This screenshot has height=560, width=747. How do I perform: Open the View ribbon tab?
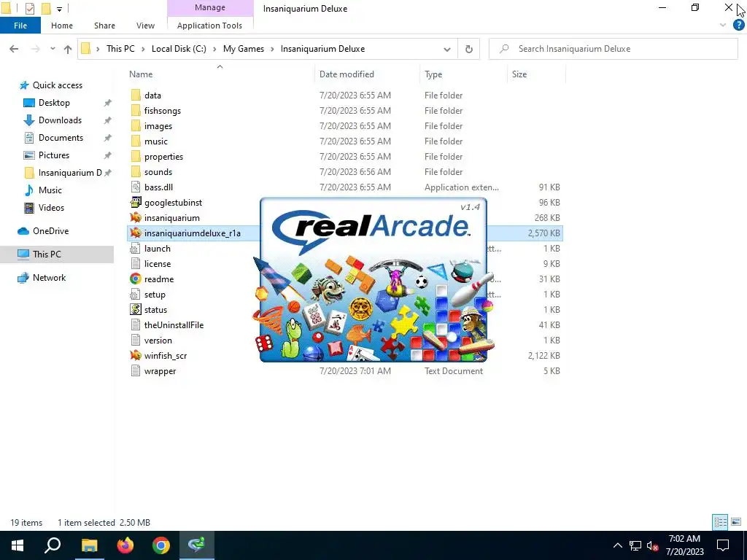point(145,26)
